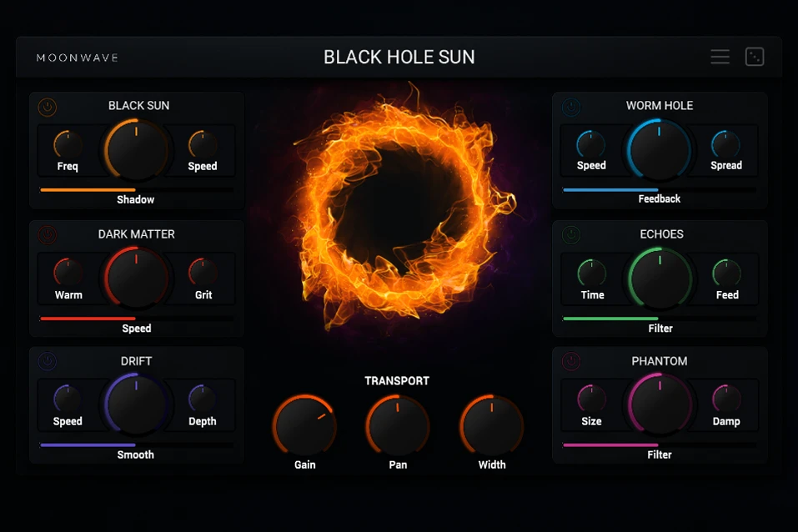
Task: Click the BLACK SUN section title
Action: pyautogui.click(x=139, y=105)
